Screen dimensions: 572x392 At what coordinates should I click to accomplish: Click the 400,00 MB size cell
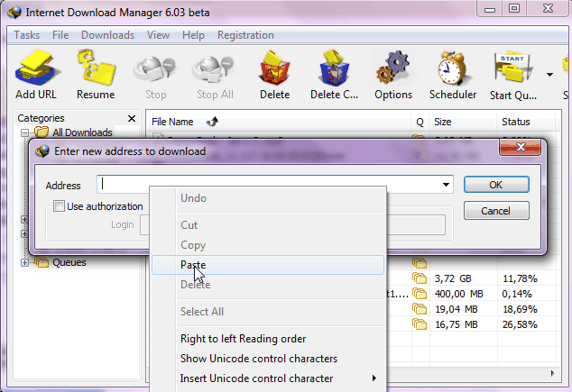click(x=459, y=294)
